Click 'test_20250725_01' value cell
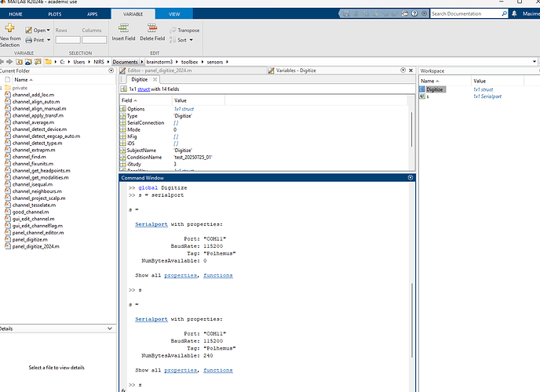 193,157
